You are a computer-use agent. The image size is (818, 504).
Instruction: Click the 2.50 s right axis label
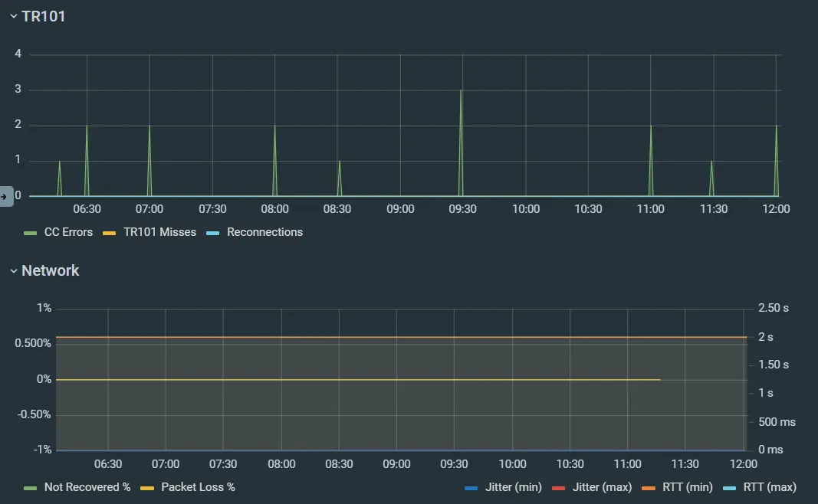pyautogui.click(x=773, y=308)
